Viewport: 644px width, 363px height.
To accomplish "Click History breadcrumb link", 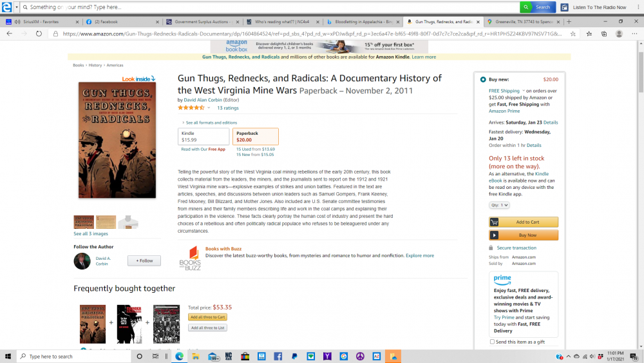I will [95, 65].
